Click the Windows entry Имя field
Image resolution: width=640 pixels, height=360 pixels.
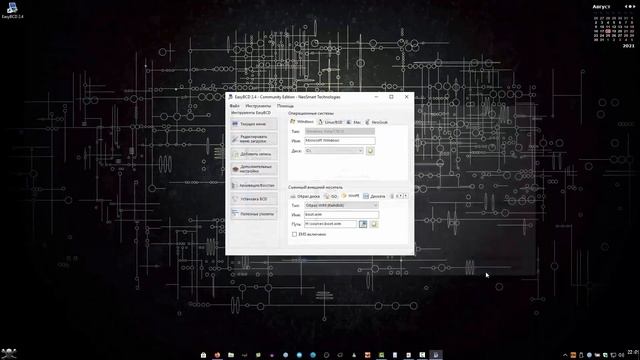pos(340,141)
